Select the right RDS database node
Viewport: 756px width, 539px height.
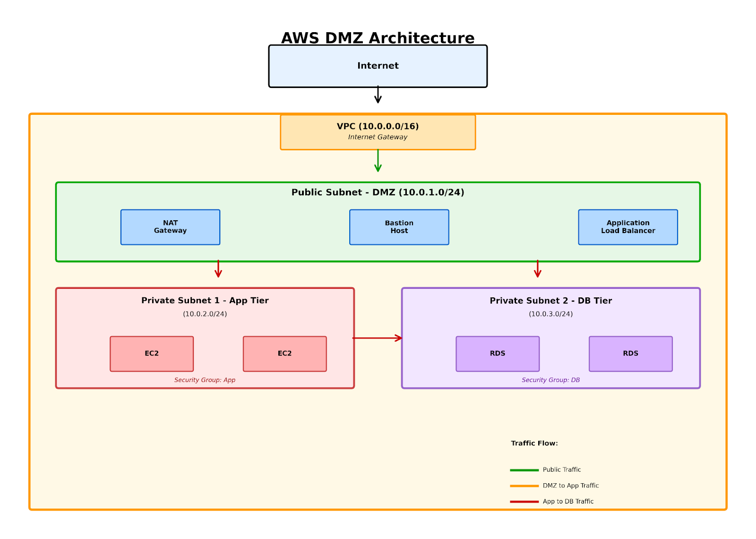[x=630, y=353]
